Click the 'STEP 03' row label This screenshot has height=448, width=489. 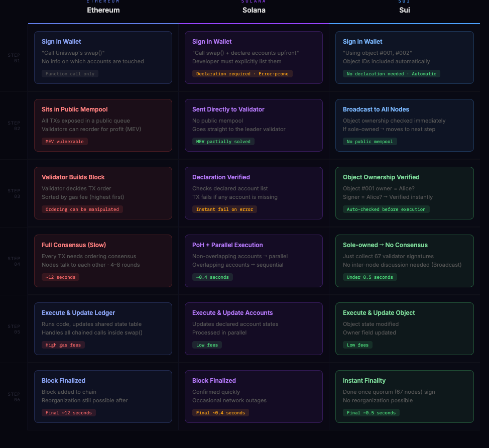pyautogui.click(x=14, y=193)
